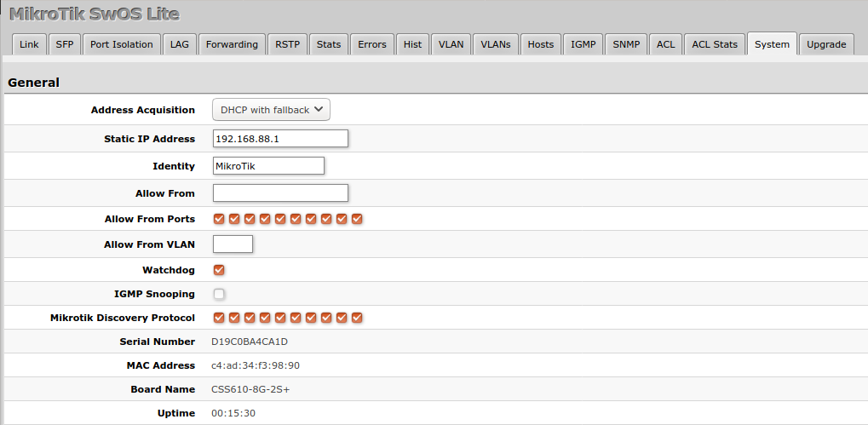This screenshot has height=425, width=868.
Task: Click the Identity input field
Action: (x=268, y=165)
